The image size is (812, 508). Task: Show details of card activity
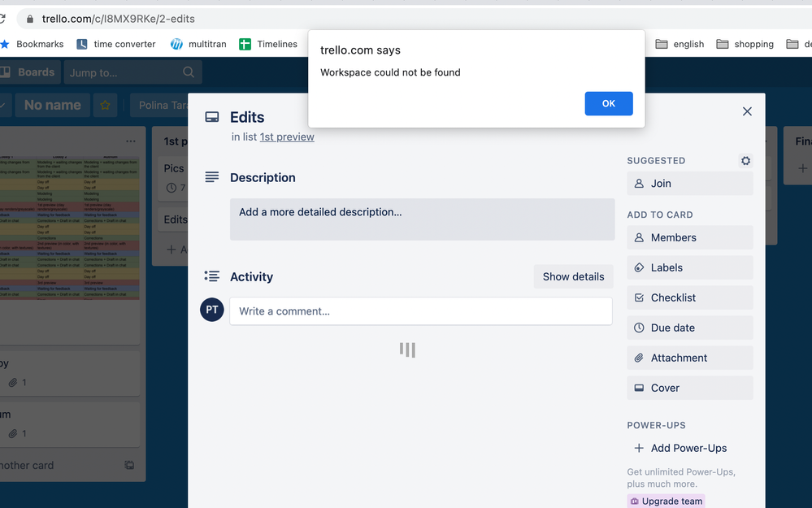tap(573, 276)
